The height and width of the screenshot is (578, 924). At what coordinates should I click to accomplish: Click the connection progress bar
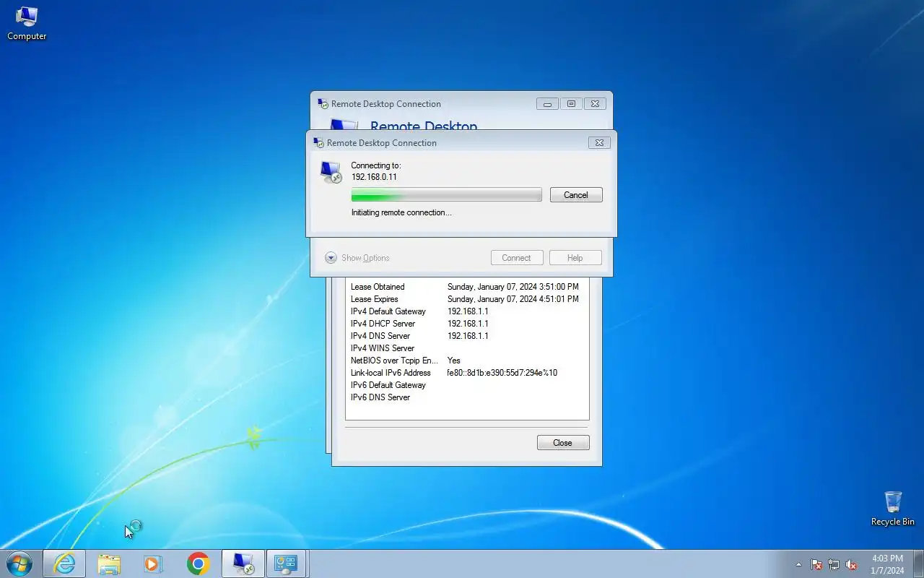tap(446, 195)
